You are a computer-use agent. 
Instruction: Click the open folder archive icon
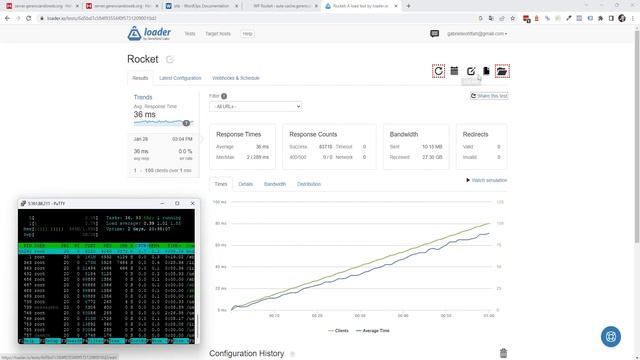[502, 71]
